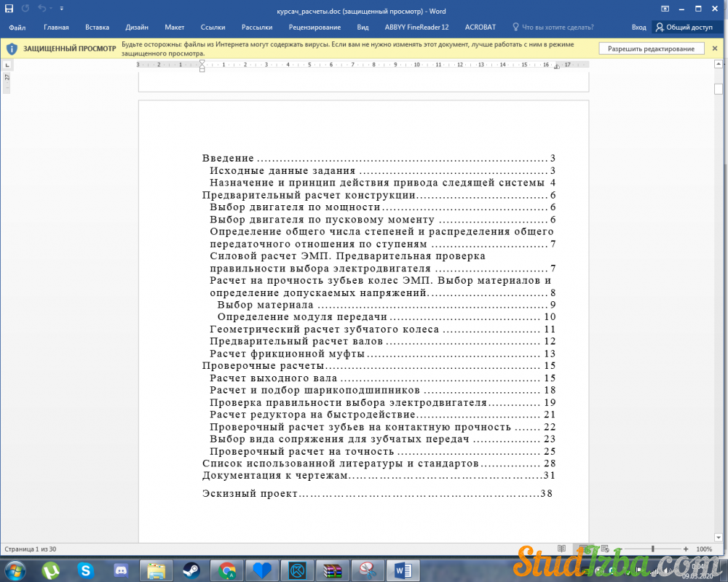Open the ABBYY FineReader 12 tab
This screenshot has height=582, width=728.
pyautogui.click(x=416, y=28)
